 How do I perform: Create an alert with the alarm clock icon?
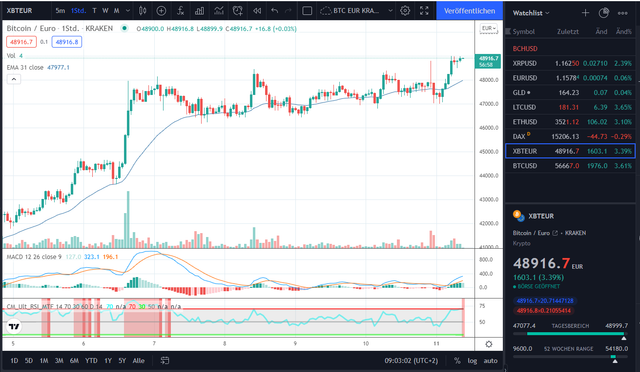(x=238, y=11)
